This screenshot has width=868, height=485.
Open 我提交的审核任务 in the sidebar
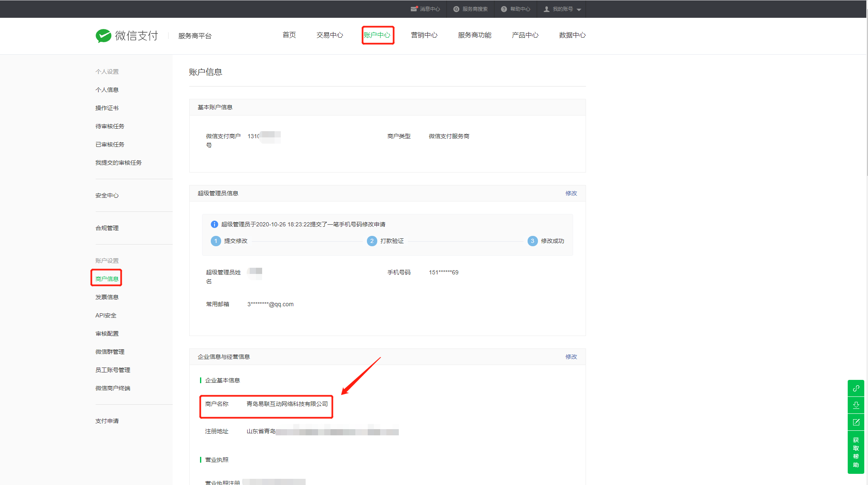coord(118,163)
